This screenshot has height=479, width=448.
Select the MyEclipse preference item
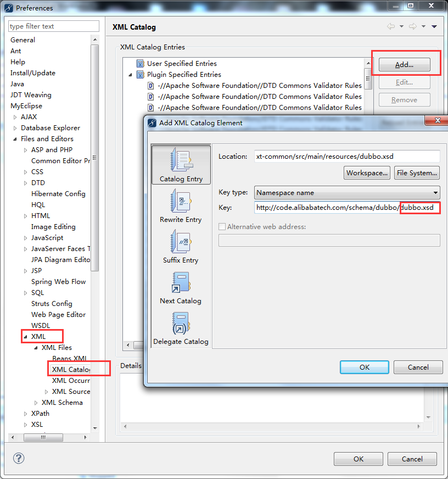pos(26,106)
